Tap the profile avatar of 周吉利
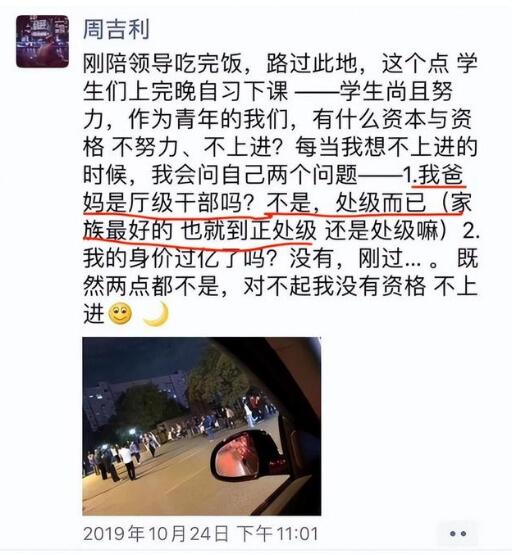The height and width of the screenshot is (555, 512). tap(42, 41)
